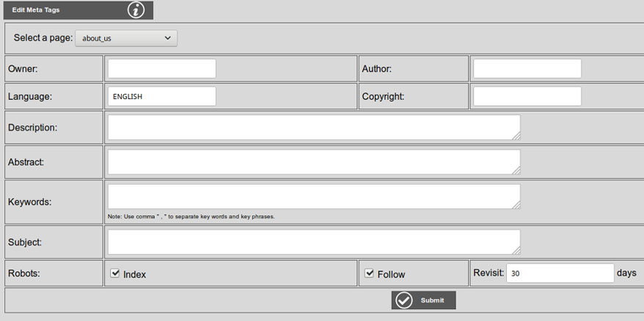Focus the Language field containing ENGLISH

tap(161, 96)
